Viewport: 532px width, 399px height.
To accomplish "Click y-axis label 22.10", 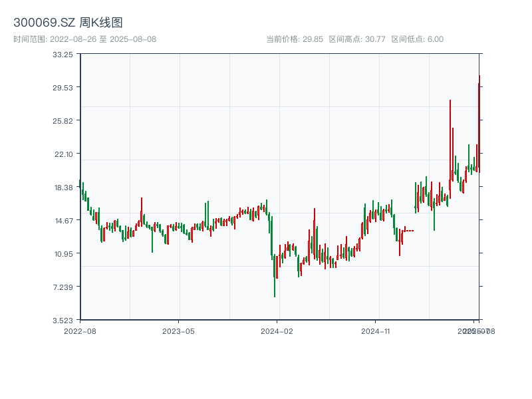I will point(64,154).
